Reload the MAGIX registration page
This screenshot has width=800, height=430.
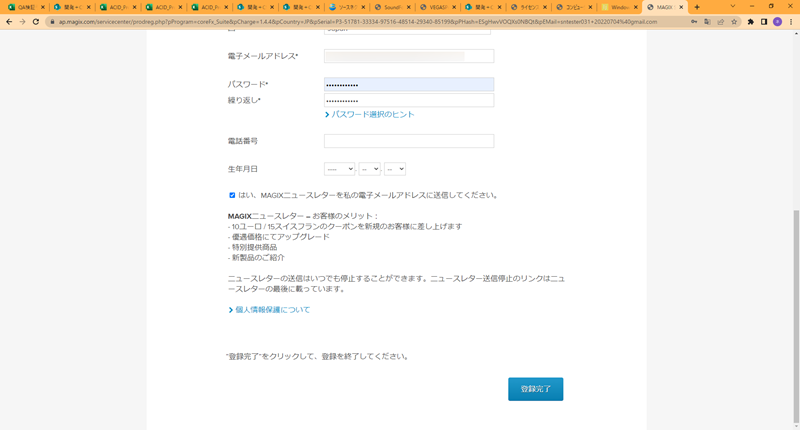pyautogui.click(x=36, y=22)
